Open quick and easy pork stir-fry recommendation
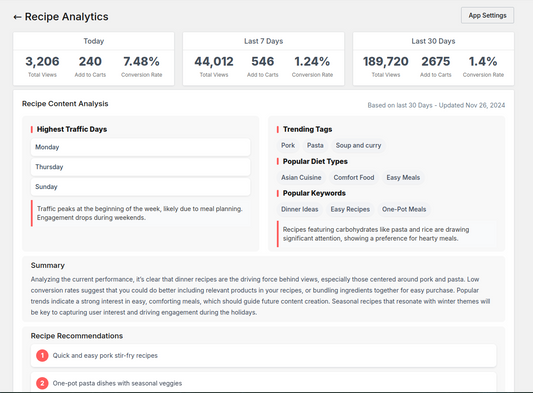 pos(263,356)
